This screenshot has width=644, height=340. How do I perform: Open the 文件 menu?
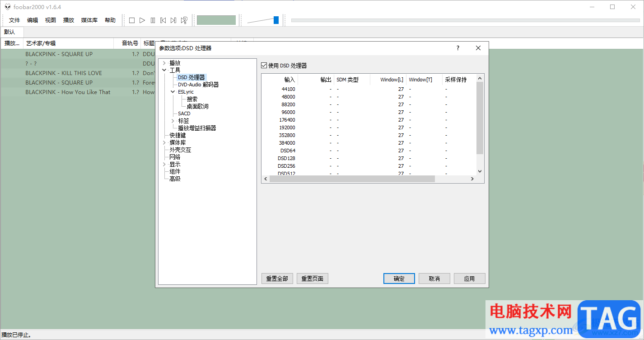click(14, 20)
